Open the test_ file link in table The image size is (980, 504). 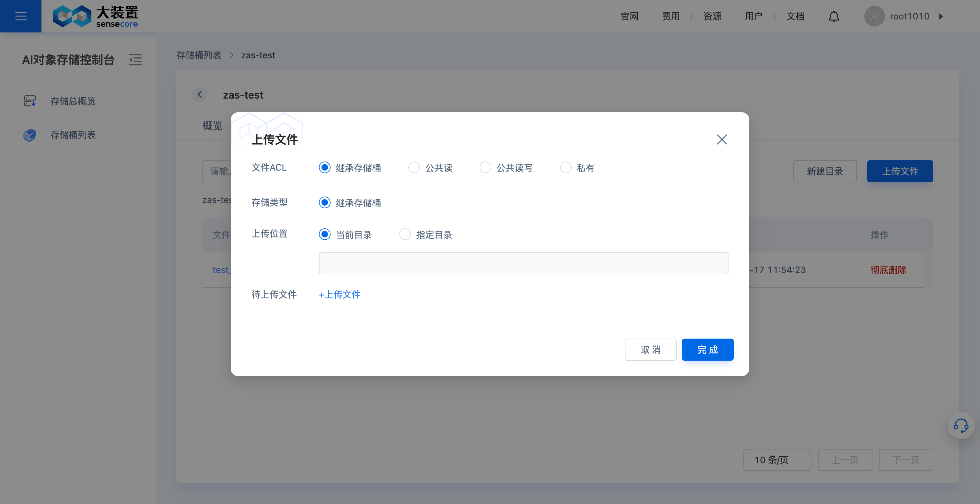pos(221,270)
